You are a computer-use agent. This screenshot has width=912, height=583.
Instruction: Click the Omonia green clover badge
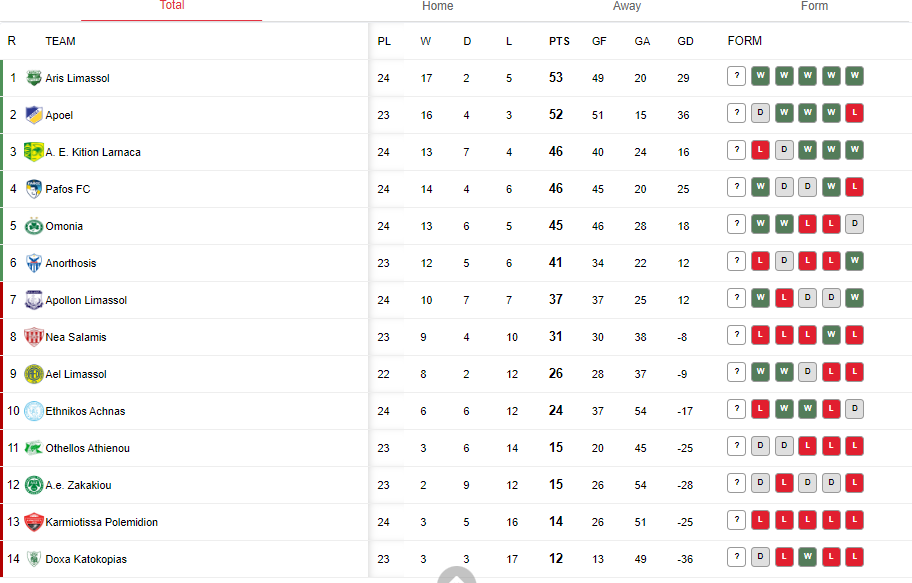[x=34, y=226]
